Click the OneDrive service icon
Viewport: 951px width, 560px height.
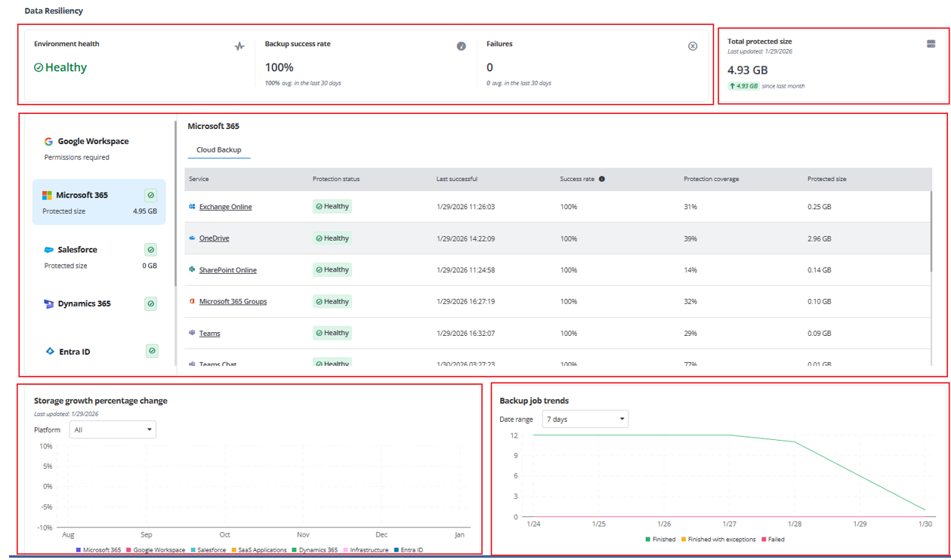tap(193, 238)
